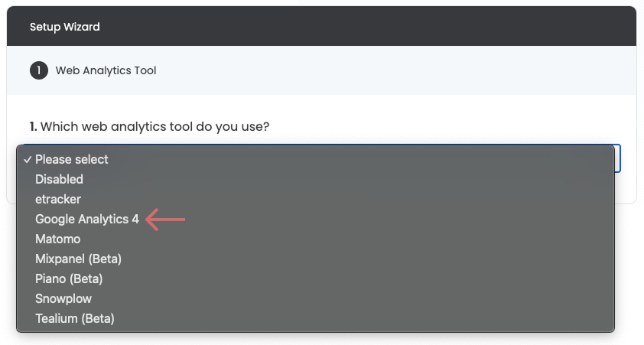Select the Disabled option
The height and width of the screenshot is (345, 644).
tap(315, 180)
